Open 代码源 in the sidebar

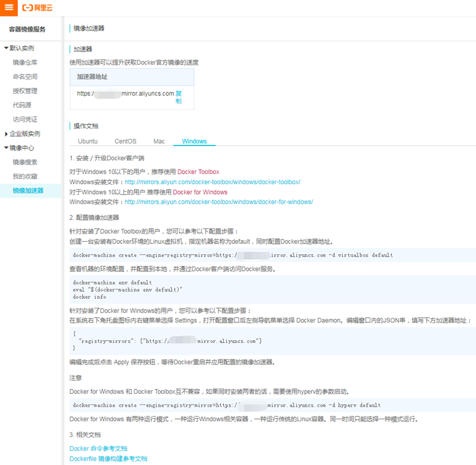(x=22, y=105)
